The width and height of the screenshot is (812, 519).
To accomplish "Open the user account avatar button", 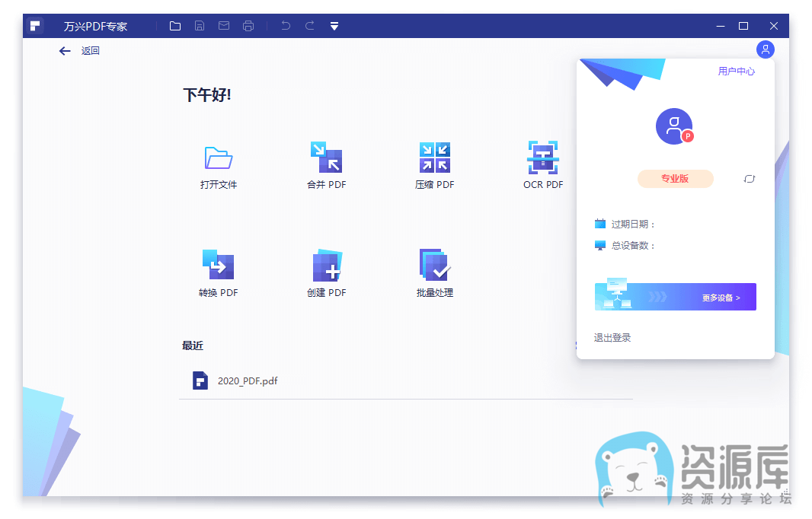I will (x=765, y=49).
